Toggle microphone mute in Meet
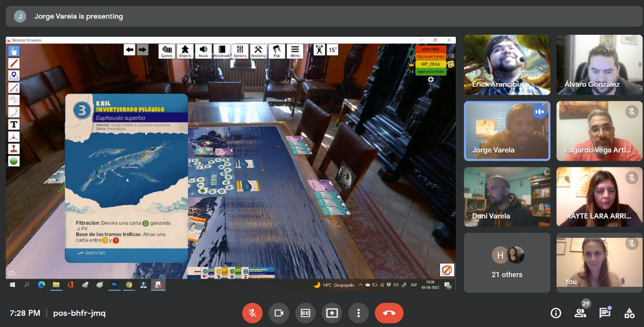 coord(253,313)
